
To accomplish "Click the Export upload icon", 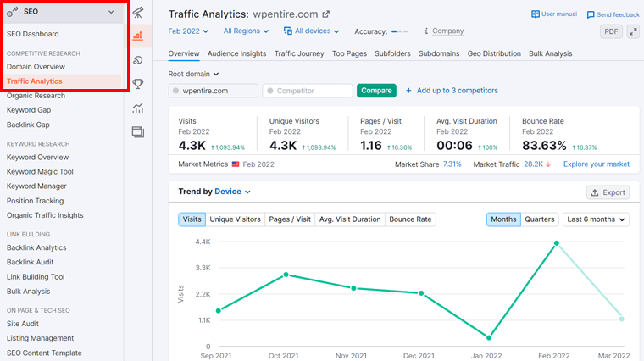I will pos(594,192).
